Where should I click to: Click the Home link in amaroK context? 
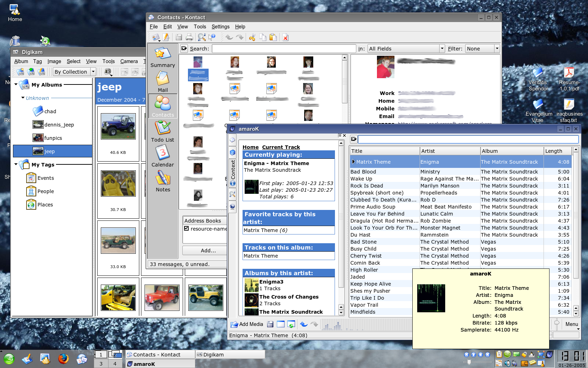pos(251,147)
